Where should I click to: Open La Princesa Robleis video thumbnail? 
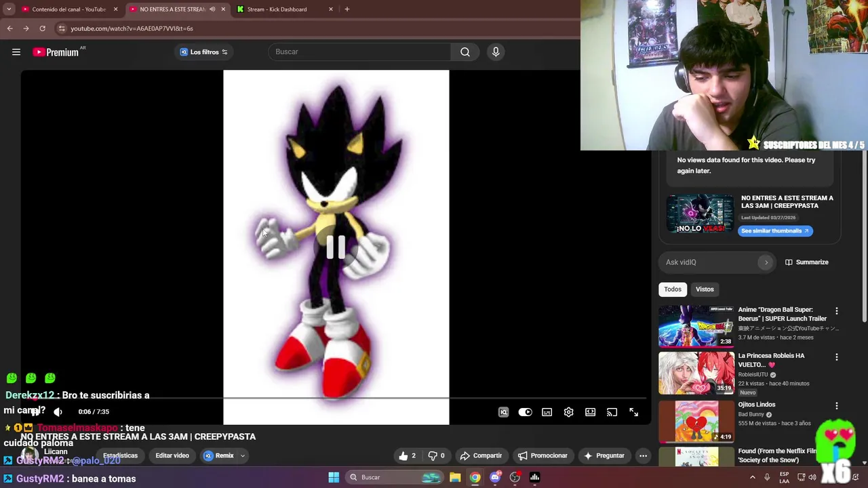pos(696,372)
